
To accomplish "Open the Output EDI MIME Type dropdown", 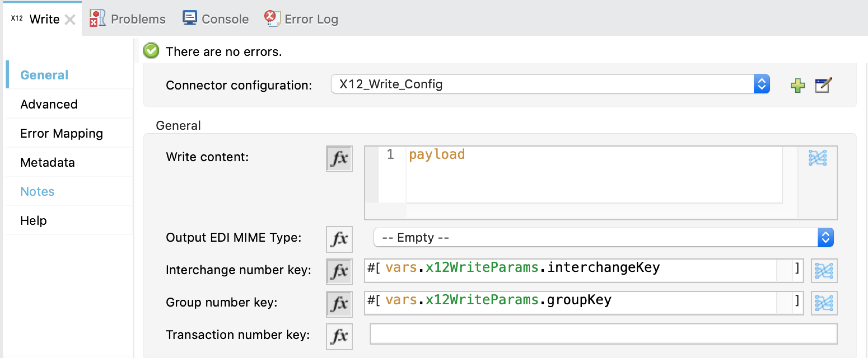I will point(603,237).
